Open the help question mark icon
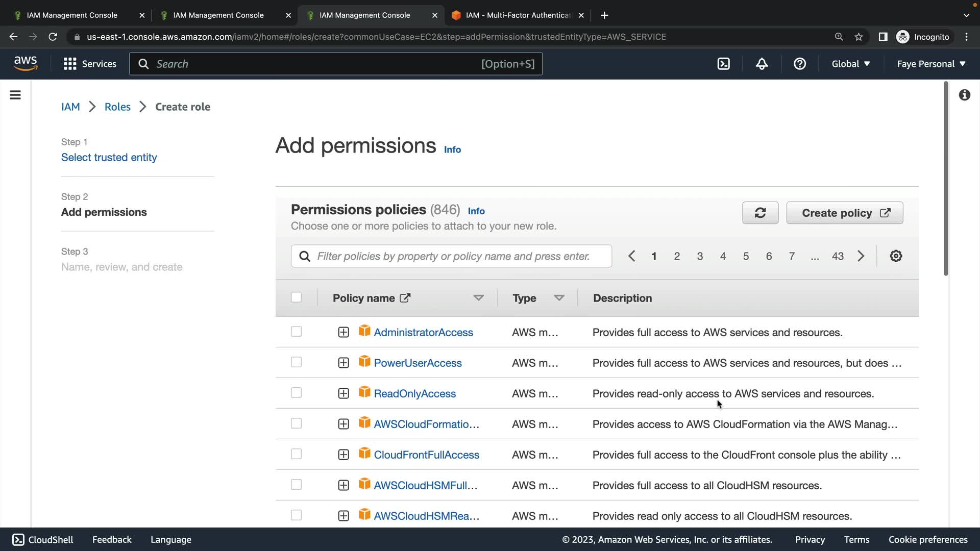The image size is (980, 551). click(x=799, y=64)
